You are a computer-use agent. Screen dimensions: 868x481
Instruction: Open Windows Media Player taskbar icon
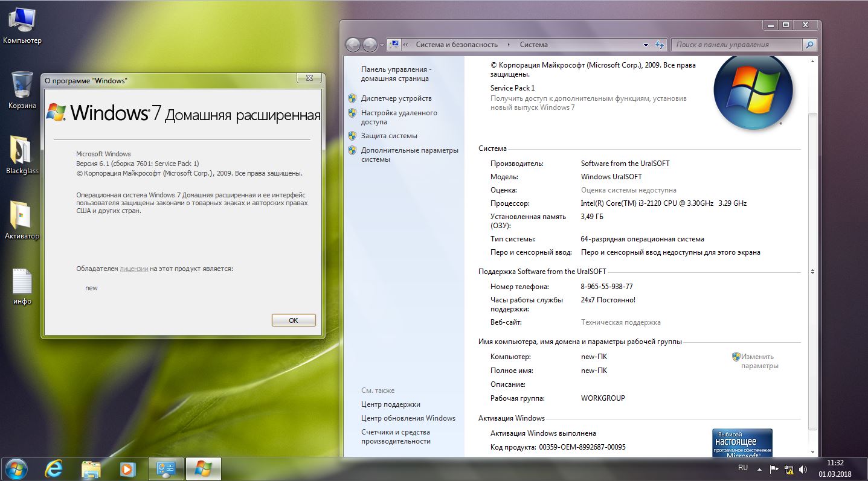127,469
